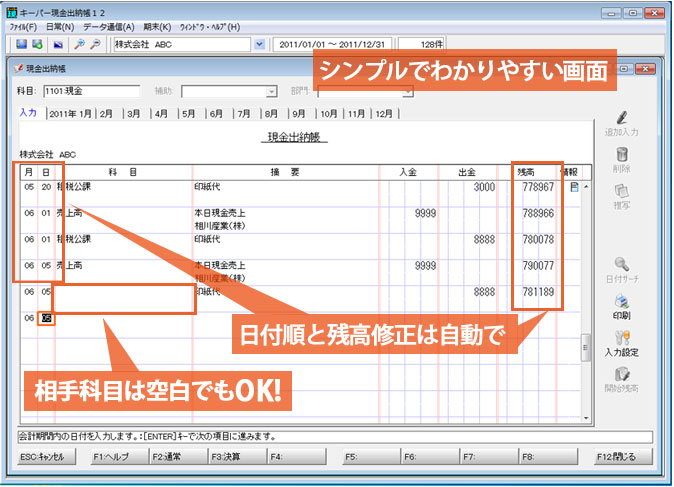
Task: Switch to the 2011年 1月 tab
Action: pos(70,114)
